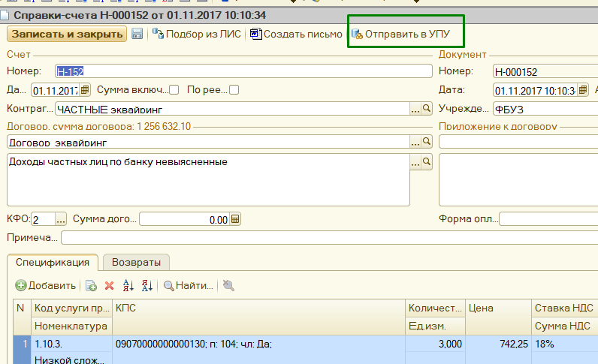Click 'Найти...' search icon in table toolbar
Viewport: 598px width, 364px height.
point(189,285)
